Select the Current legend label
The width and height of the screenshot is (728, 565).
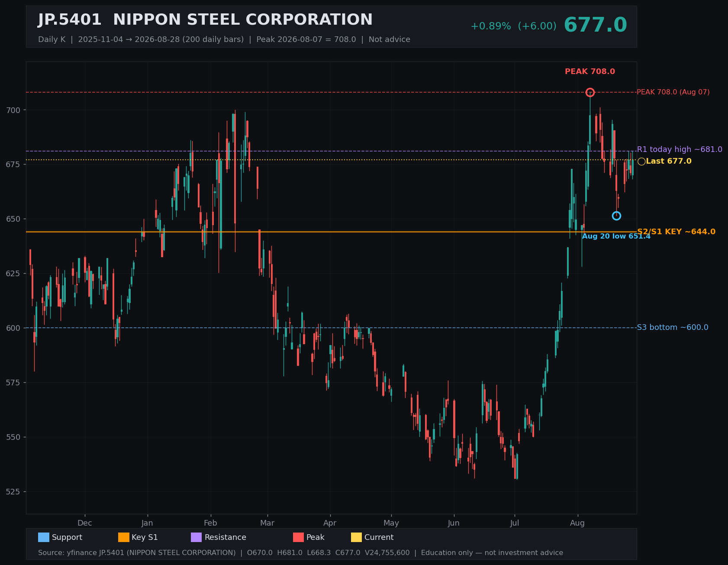(x=379, y=537)
